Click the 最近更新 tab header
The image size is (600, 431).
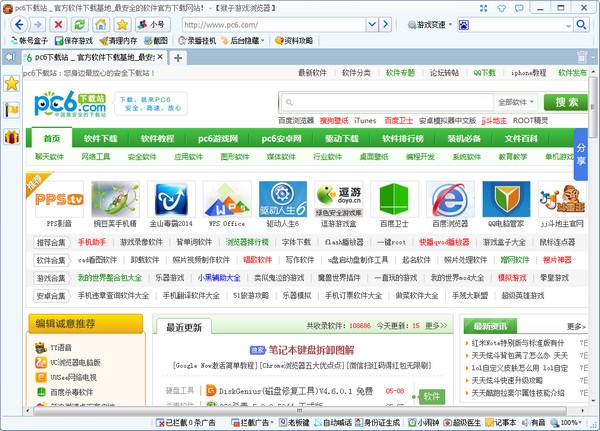click(184, 327)
